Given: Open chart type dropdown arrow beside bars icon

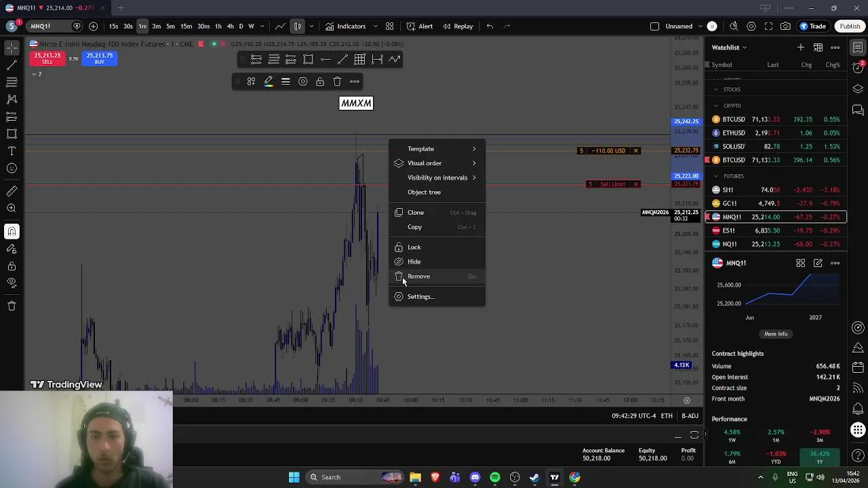Looking at the screenshot, I should point(311,26).
